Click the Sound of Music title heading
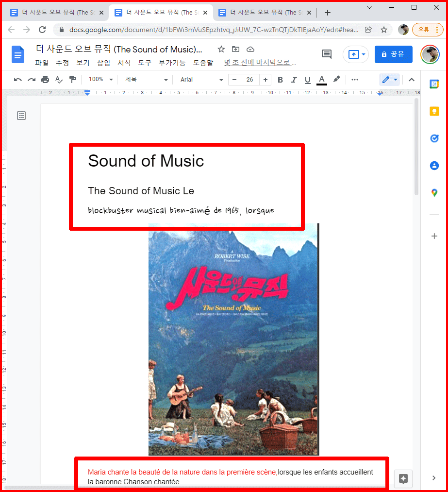Screen dimensions: 448x492 [x=146, y=161]
